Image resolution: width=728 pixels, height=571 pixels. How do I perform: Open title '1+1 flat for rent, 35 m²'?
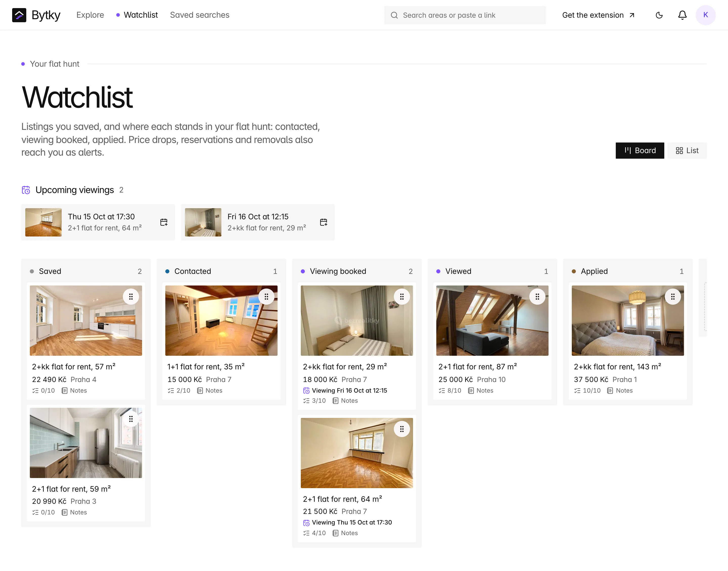click(x=206, y=367)
